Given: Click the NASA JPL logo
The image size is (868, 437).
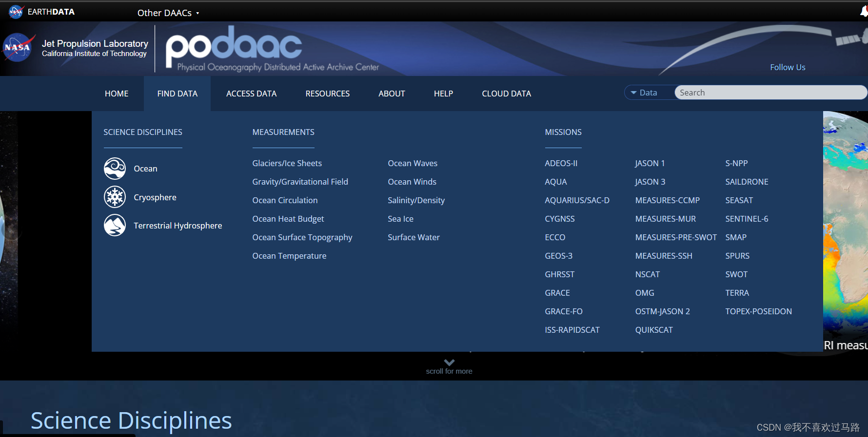Looking at the screenshot, I should click(18, 47).
